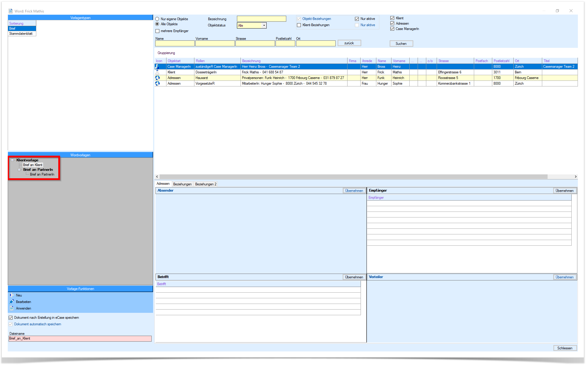Click the Bearbeiten pencil icon
Viewport: 588px width, 366px height.
coord(12,302)
